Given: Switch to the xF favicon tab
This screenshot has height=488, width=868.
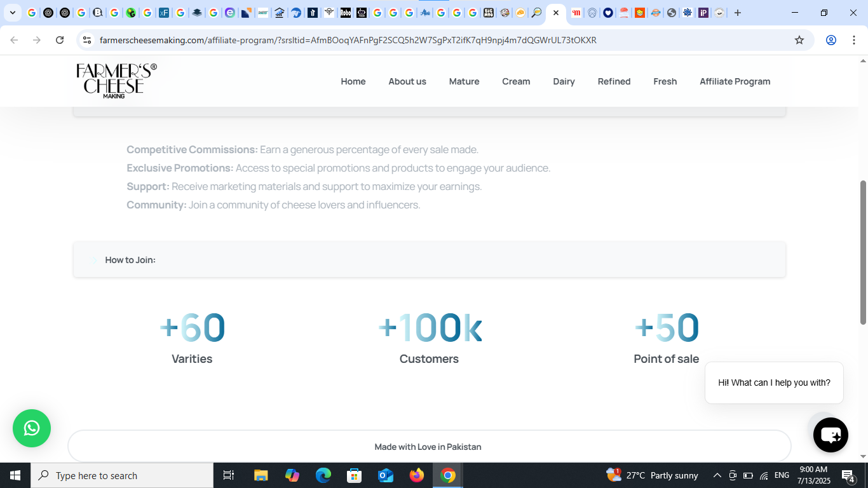Looking at the screenshot, I should (x=163, y=13).
